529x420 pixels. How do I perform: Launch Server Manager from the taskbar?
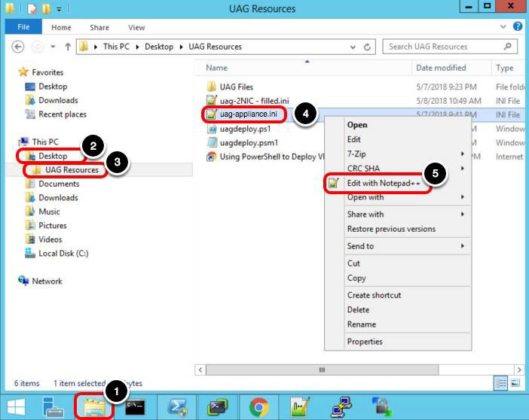tap(54, 407)
